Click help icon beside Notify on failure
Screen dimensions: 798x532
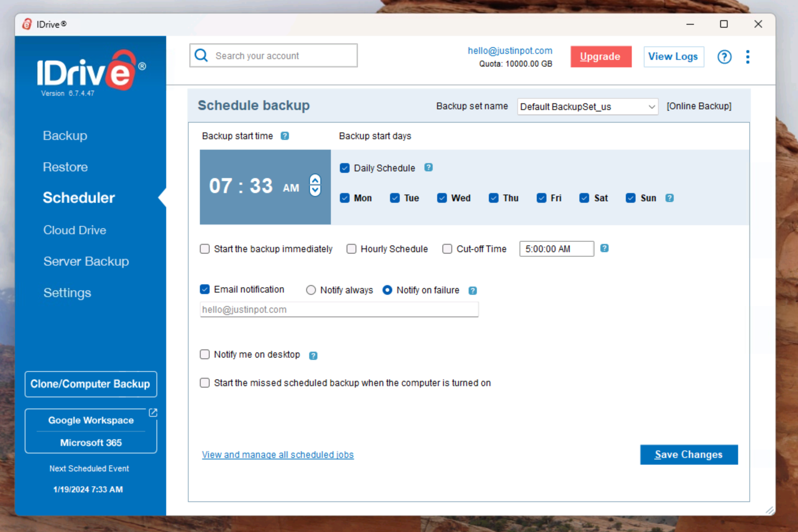473,290
